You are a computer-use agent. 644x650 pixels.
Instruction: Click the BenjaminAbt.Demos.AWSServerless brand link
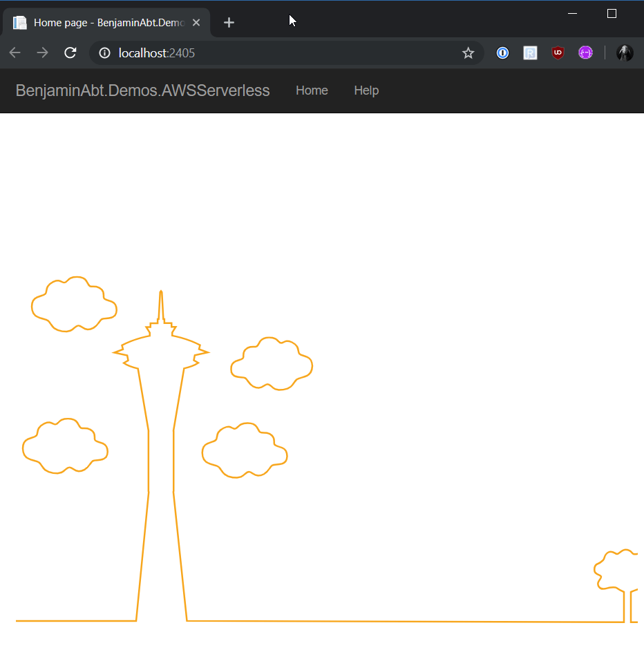click(142, 90)
